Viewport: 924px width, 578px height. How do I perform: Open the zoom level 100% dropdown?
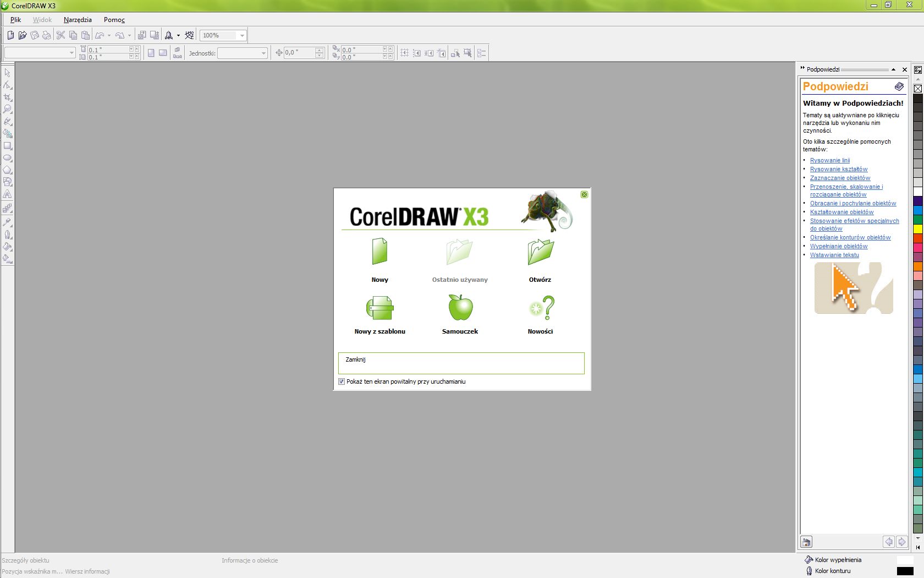click(242, 36)
